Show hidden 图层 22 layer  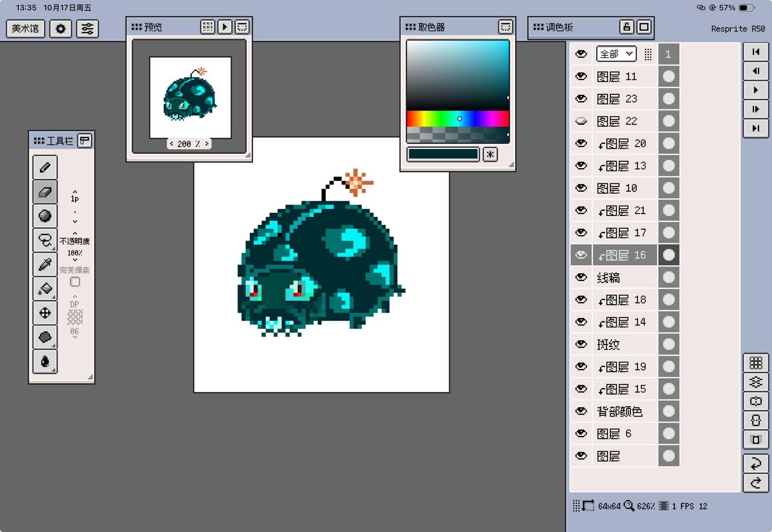pos(581,121)
